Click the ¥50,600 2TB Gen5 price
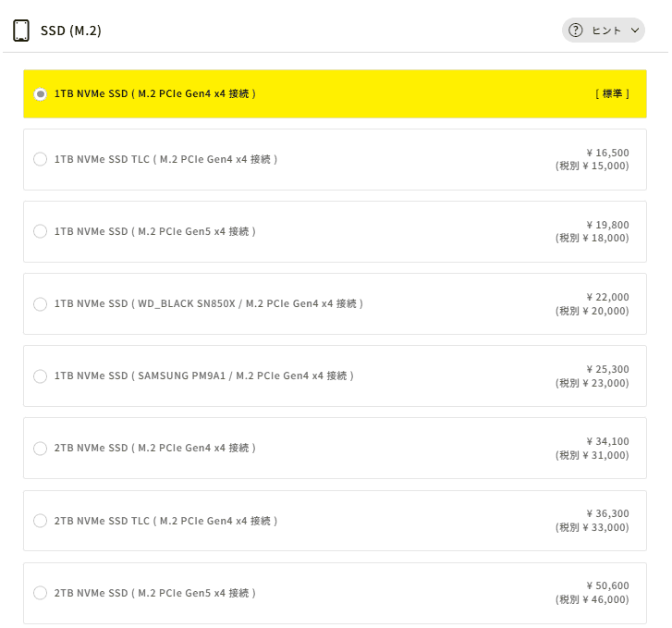 (607, 586)
